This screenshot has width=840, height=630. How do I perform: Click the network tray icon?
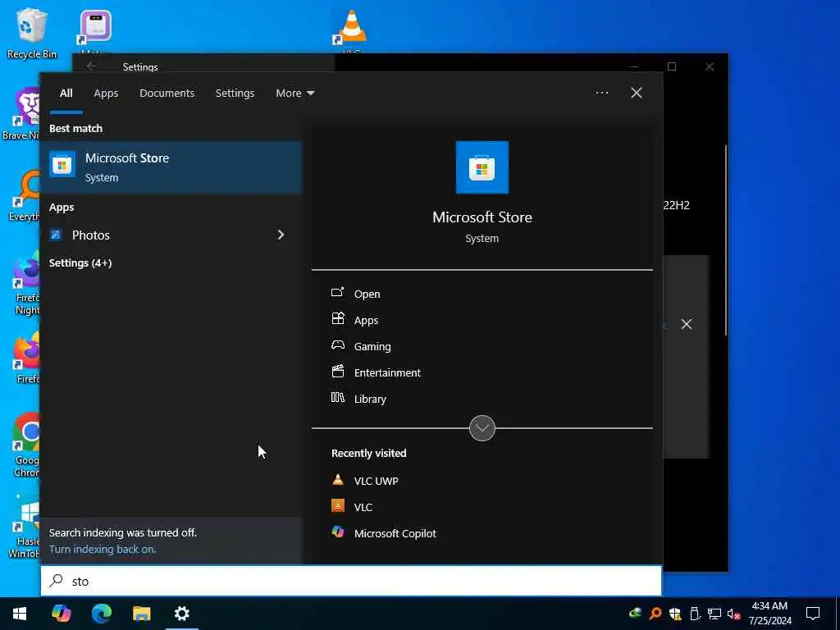714,614
